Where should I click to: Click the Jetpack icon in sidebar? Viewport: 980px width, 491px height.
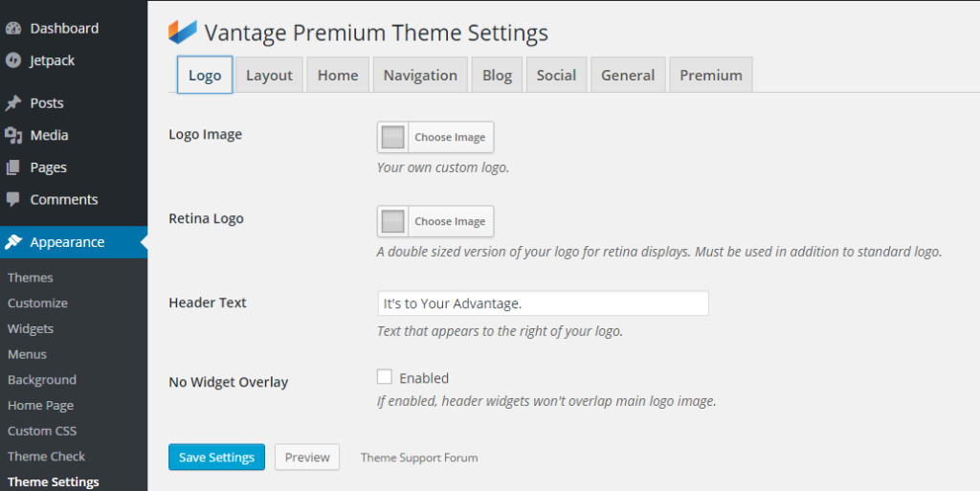13,60
